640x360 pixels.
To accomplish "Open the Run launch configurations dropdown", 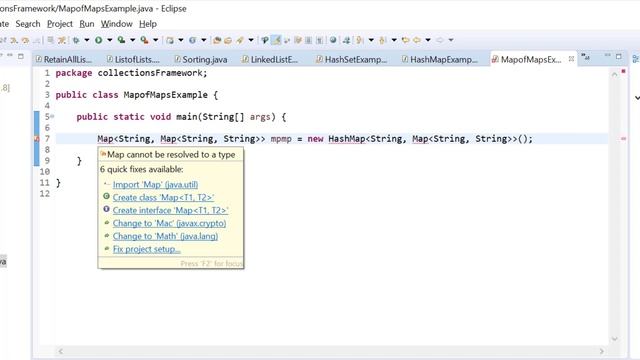I will tap(109, 40).
